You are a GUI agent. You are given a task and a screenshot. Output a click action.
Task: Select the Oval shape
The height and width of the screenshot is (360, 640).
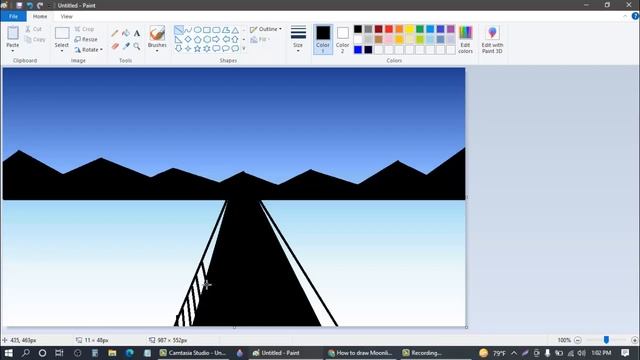pos(197,30)
